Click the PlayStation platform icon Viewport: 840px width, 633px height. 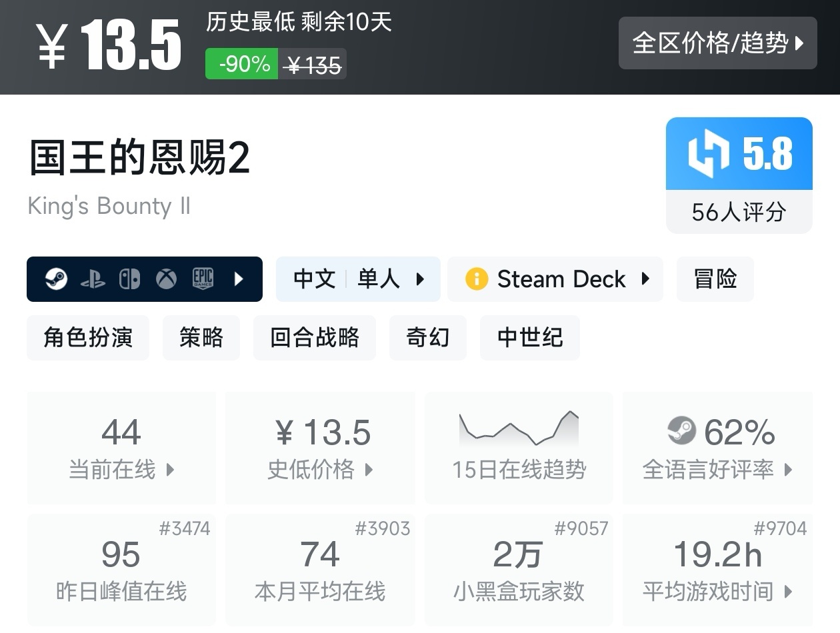point(93,280)
